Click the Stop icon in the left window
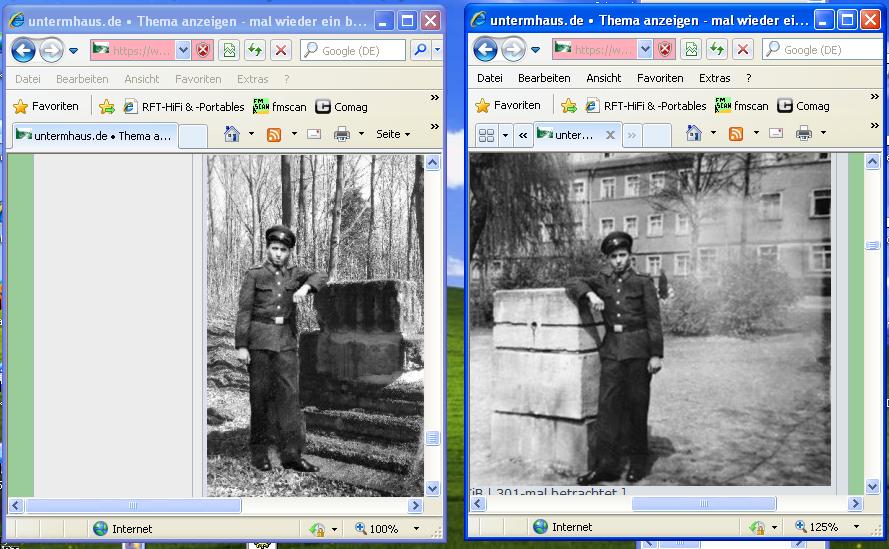This screenshot has height=549, width=889. click(282, 50)
